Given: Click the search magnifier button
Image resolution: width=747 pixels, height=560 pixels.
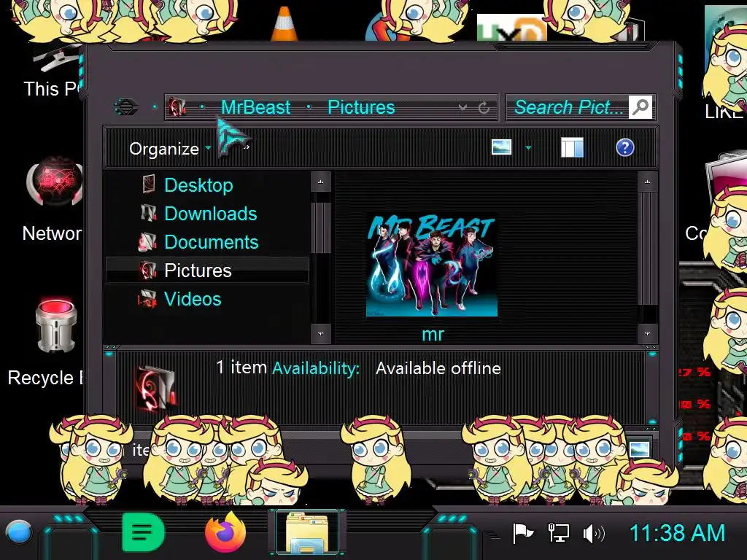Looking at the screenshot, I should (640, 106).
